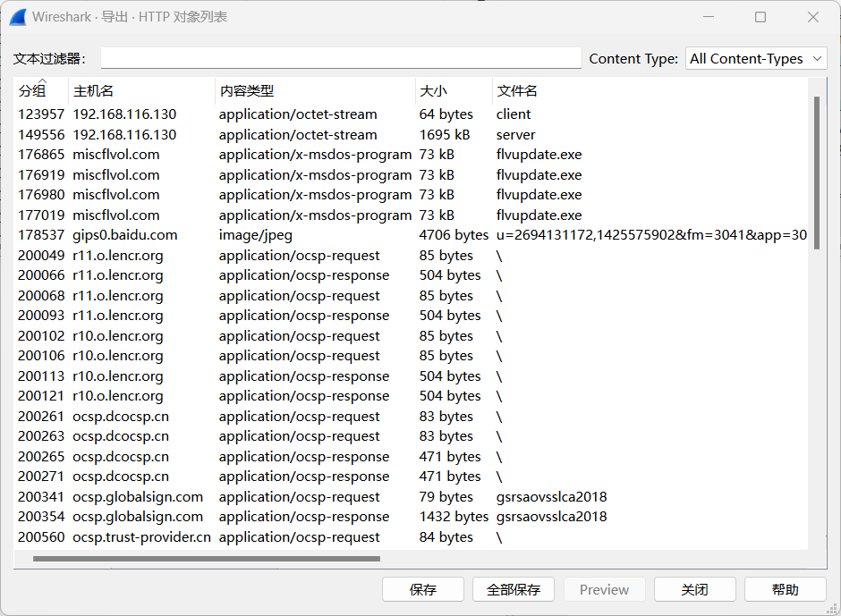Select the gips0.baidu.com image/jpeg row
The width and height of the screenshot is (841, 616).
click(x=268, y=235)
